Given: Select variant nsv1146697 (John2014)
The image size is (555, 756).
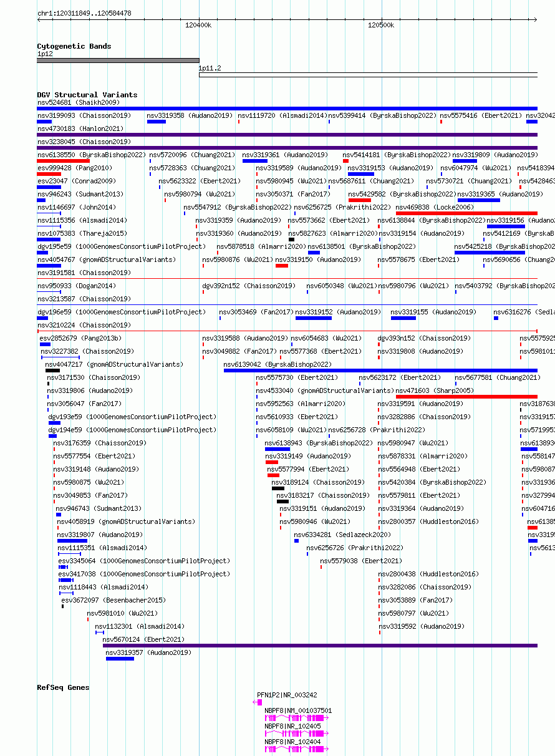Looking at the screenshot, I should tap(77, 207).
